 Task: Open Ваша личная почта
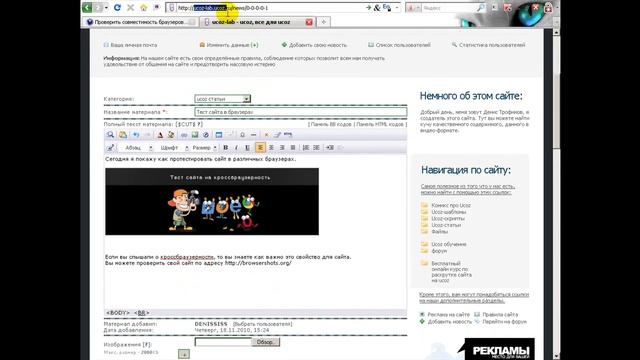tap(133, 45)
